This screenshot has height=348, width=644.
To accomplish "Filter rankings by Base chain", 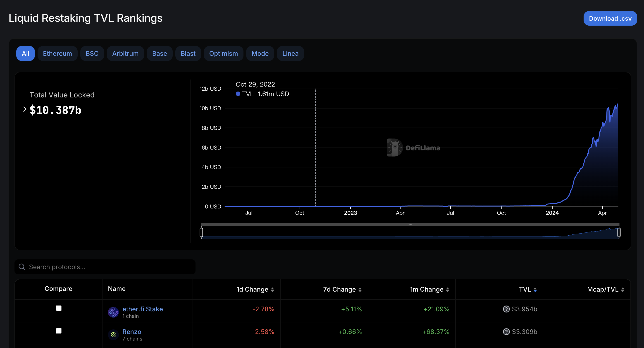I will click(160, 53).
